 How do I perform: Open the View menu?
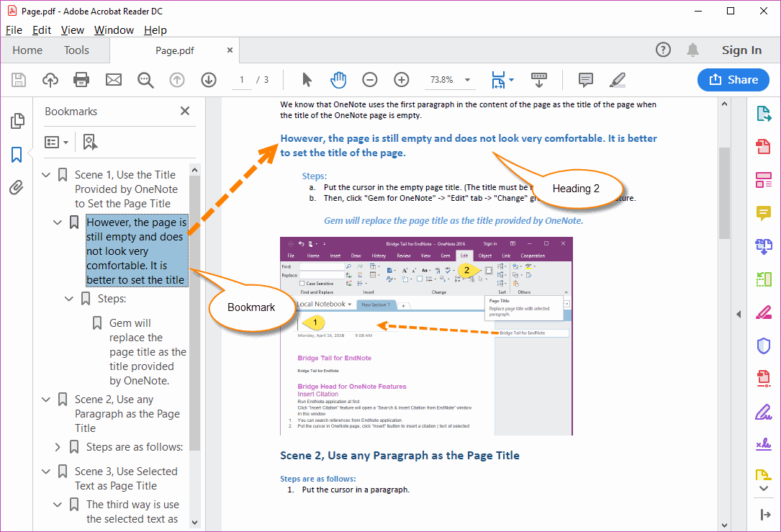72,30
